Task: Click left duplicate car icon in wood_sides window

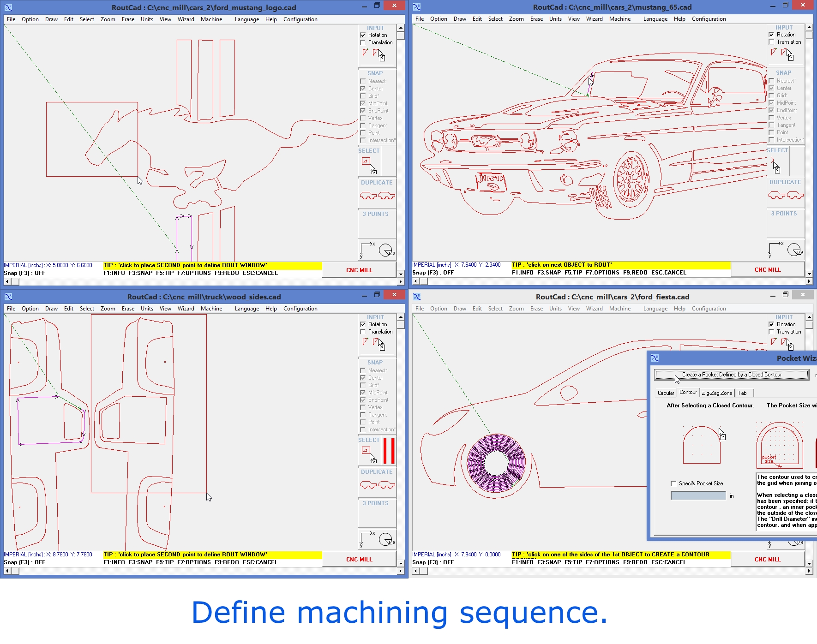Action: click(x=368, y=485)
